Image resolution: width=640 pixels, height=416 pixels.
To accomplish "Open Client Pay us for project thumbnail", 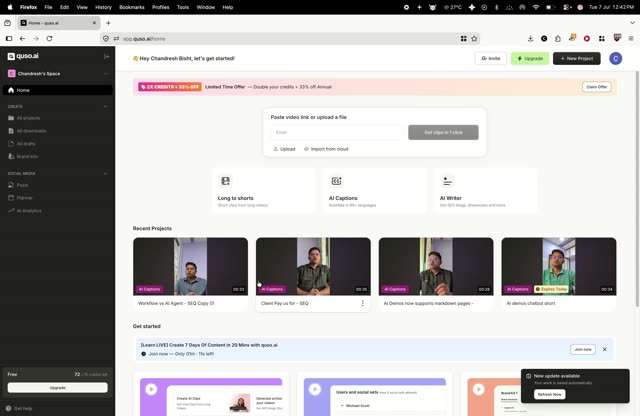I will (313, 266).
